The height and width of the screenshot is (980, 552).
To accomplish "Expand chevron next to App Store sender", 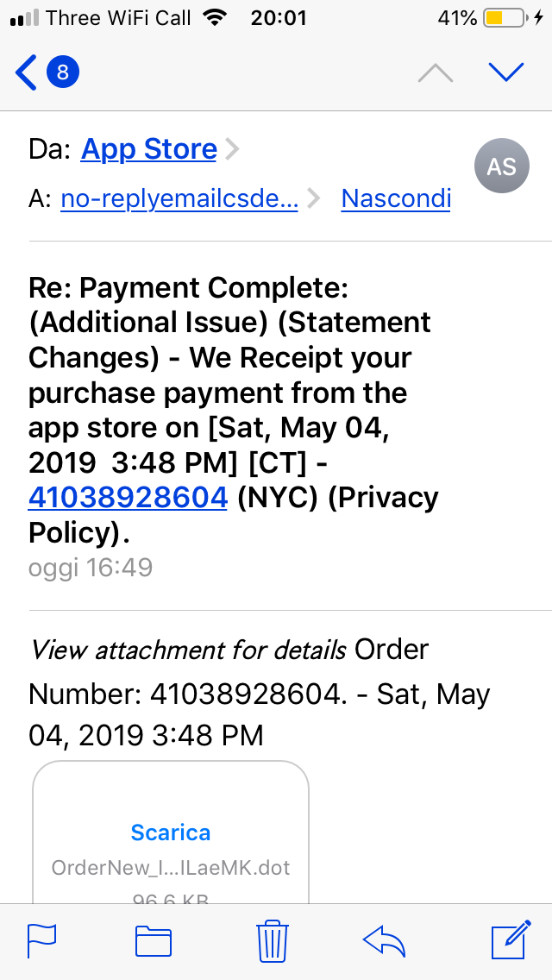I will 232,149.
